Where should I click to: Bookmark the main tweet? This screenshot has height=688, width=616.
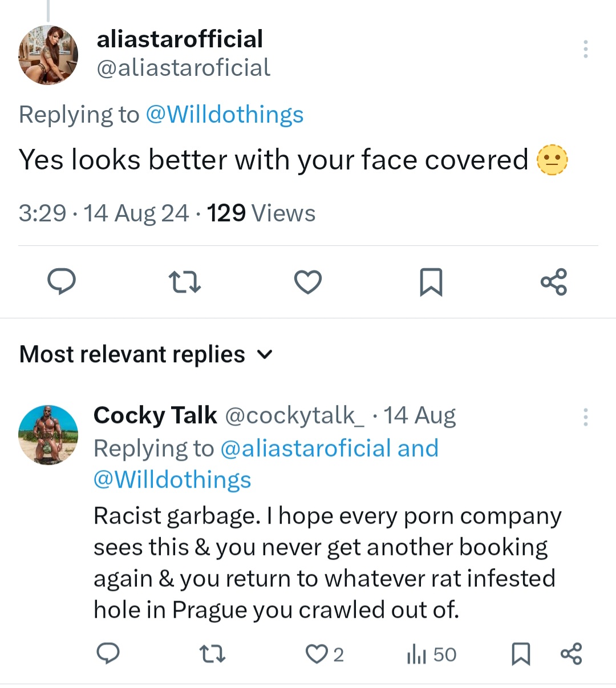(x=431, y=282)
